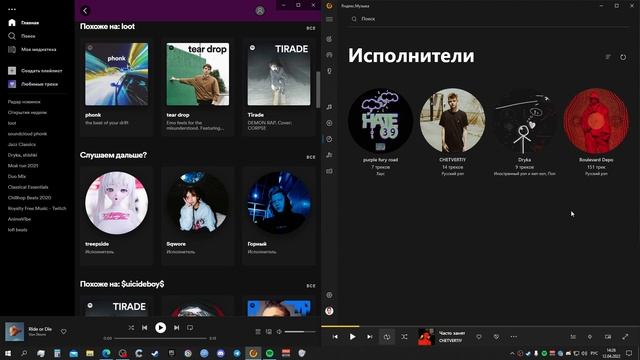The image size is (640, 360).
Task: Expand Yandex Music player to fullscreen
Action: tap(625, 337)
